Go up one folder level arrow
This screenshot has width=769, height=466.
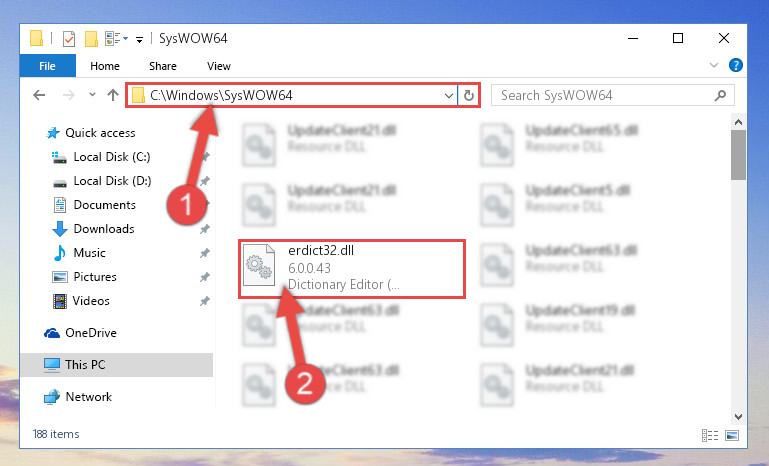pos(113,95)
